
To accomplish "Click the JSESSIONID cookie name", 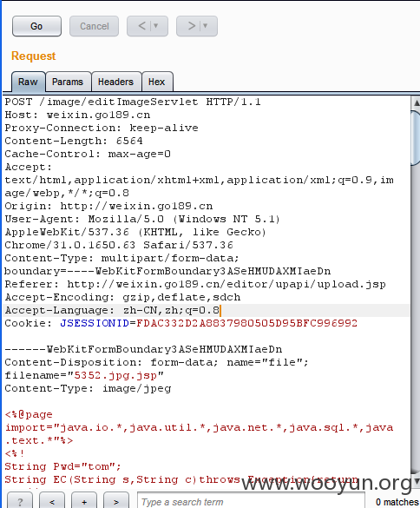I will tap(95, 323).
